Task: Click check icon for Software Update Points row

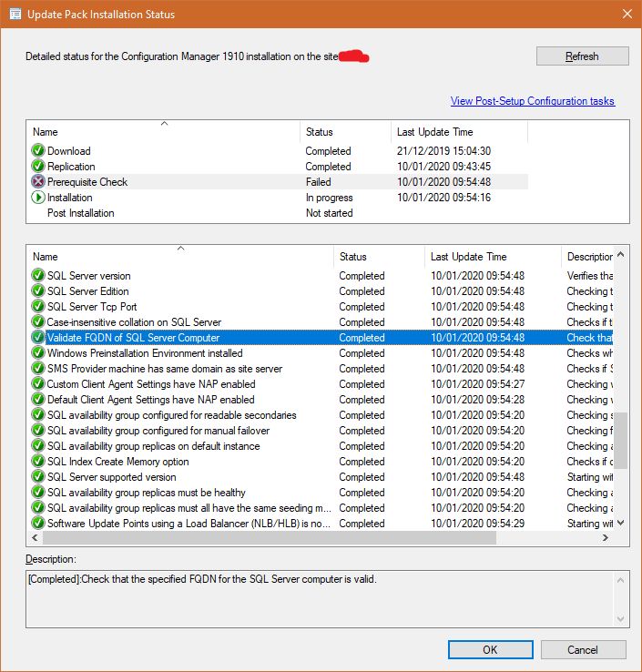Action: coord(38,523)
